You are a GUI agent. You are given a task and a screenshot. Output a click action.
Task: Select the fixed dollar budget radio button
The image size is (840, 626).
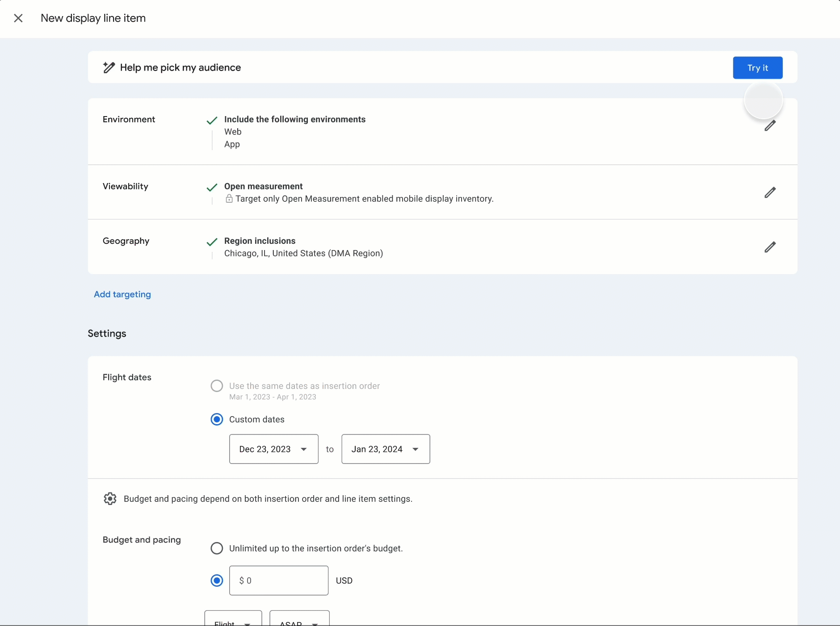[216, 580]
